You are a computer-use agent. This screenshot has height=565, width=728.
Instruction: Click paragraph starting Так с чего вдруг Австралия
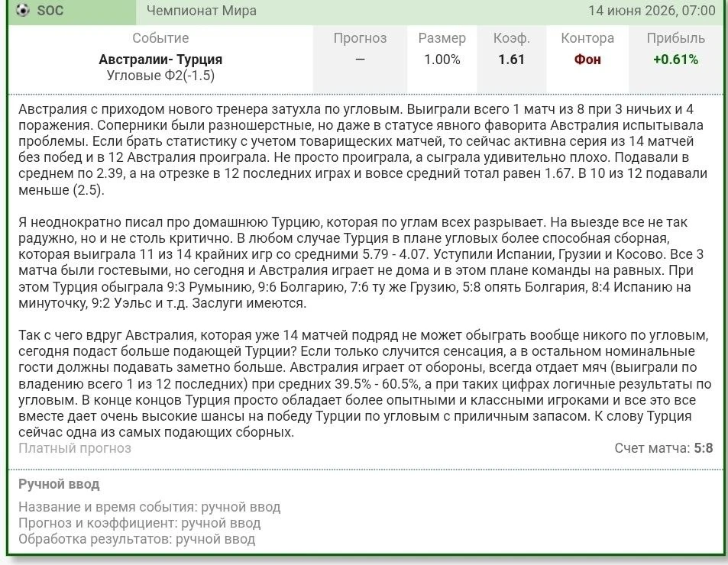[x=365, y=383]
